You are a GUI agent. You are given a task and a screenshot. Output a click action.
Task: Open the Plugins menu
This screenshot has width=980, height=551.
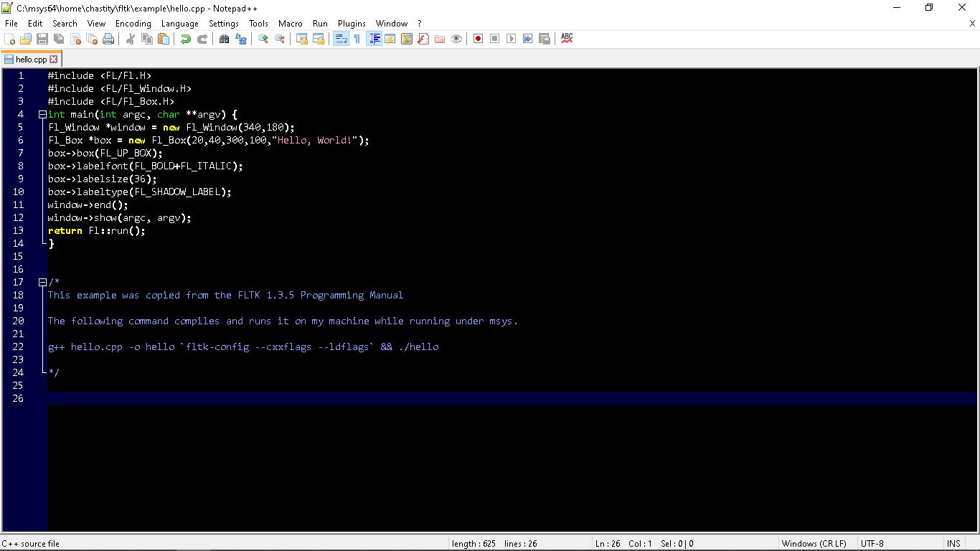click(x=352, y=23)
